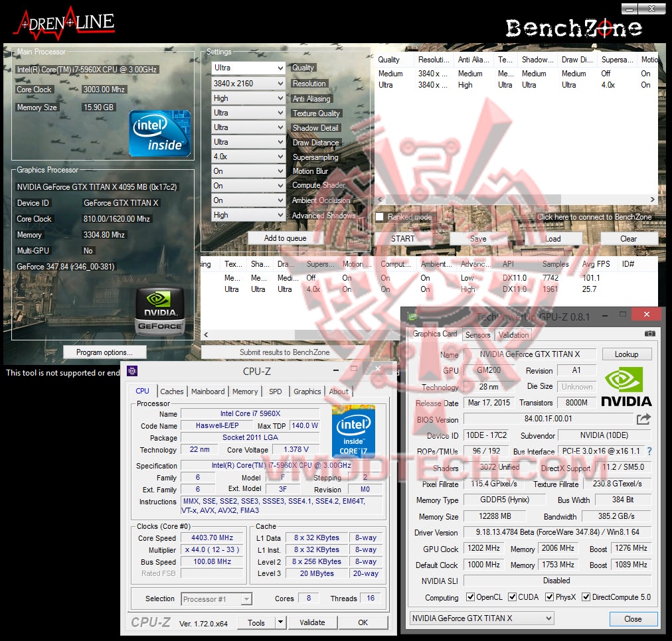Image resolution: width=672 pixels, height=641 pixels.
Task: Switch to the Mainboard tab in CPU-Z
Action: (208, 391)
